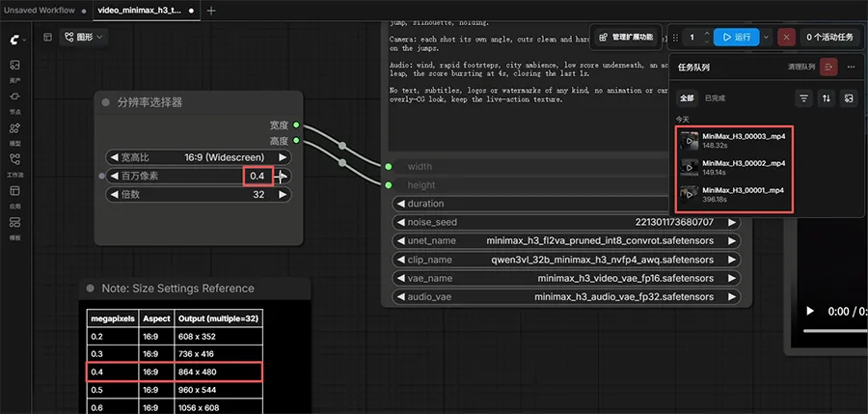Decrease noise_seed with its left arrow
Image resolution: width=868 pixels, height=414 pixels.
pos(401,222)
